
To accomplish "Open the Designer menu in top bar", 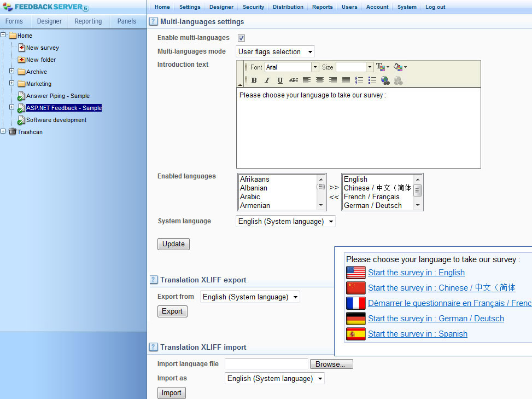I will [x=221, y=7].
